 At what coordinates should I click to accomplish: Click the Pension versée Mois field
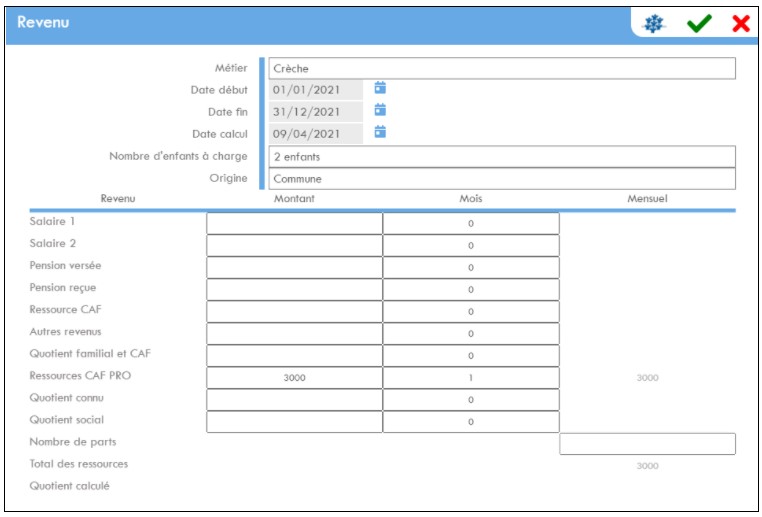coord(471,268)
